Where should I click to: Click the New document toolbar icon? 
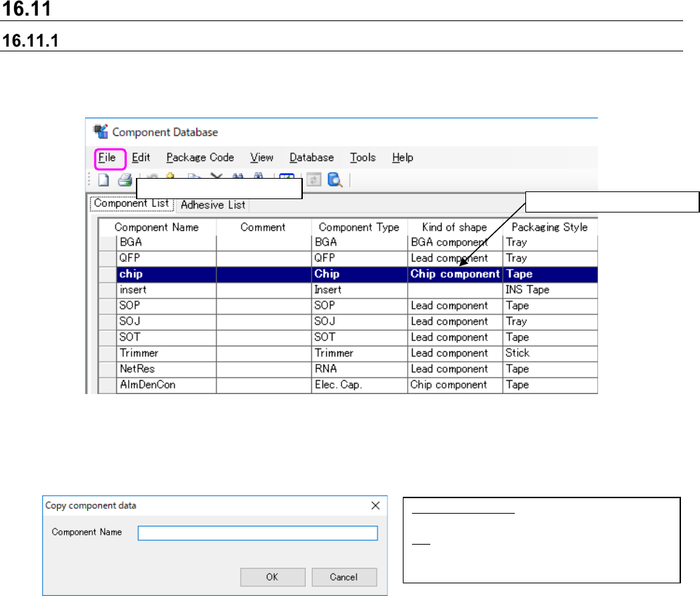click(x=104, y=180)
